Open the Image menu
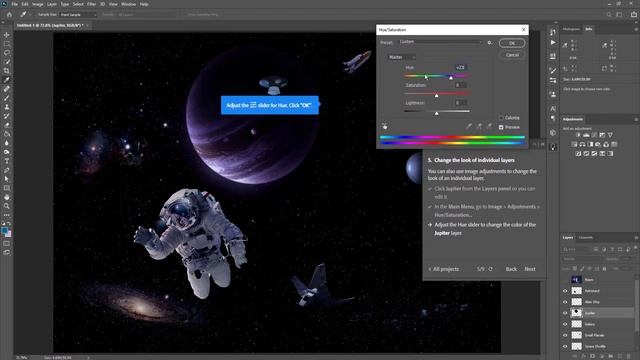The image size is (640, 360). point(38,4)
